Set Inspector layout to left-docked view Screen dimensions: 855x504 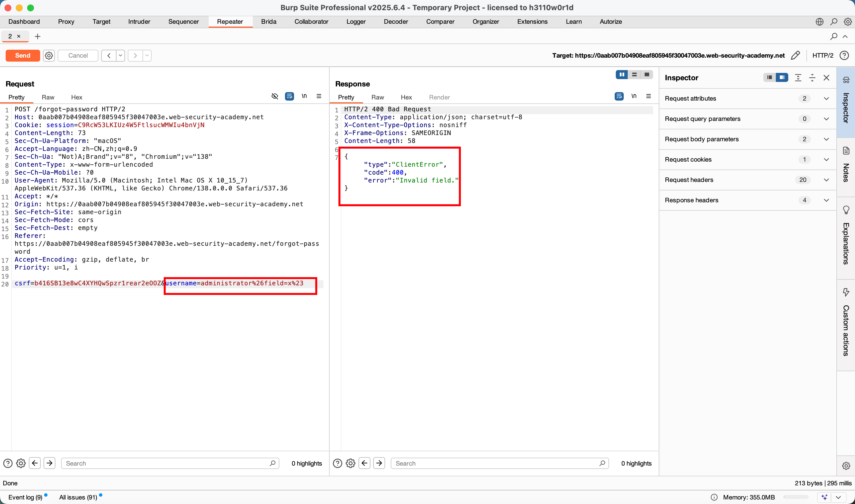click(769, 77)
